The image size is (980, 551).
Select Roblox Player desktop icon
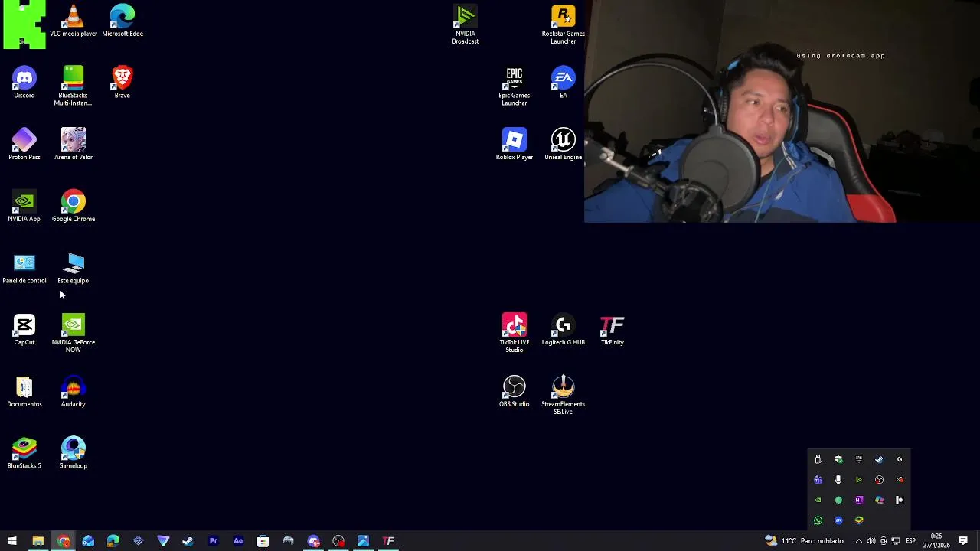point(514,145)
